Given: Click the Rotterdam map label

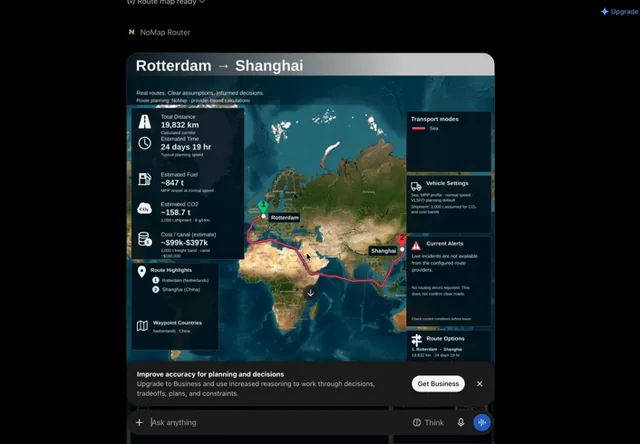Looking at the screenshot, I should [x=284, y=218].
